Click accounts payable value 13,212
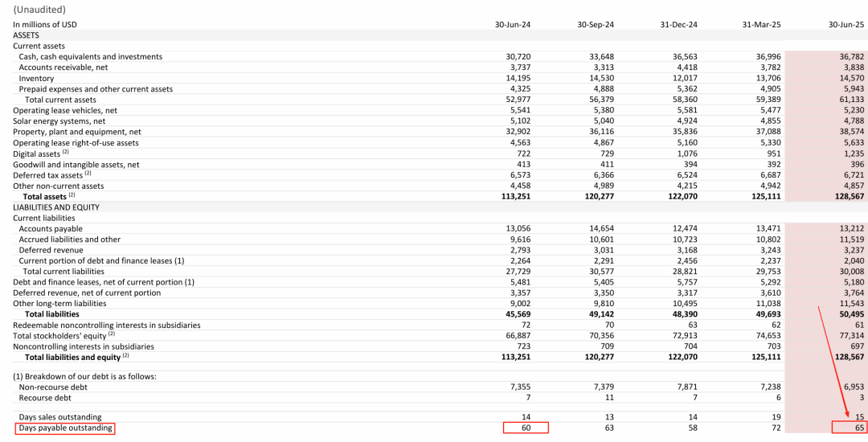 pos(851,228)
